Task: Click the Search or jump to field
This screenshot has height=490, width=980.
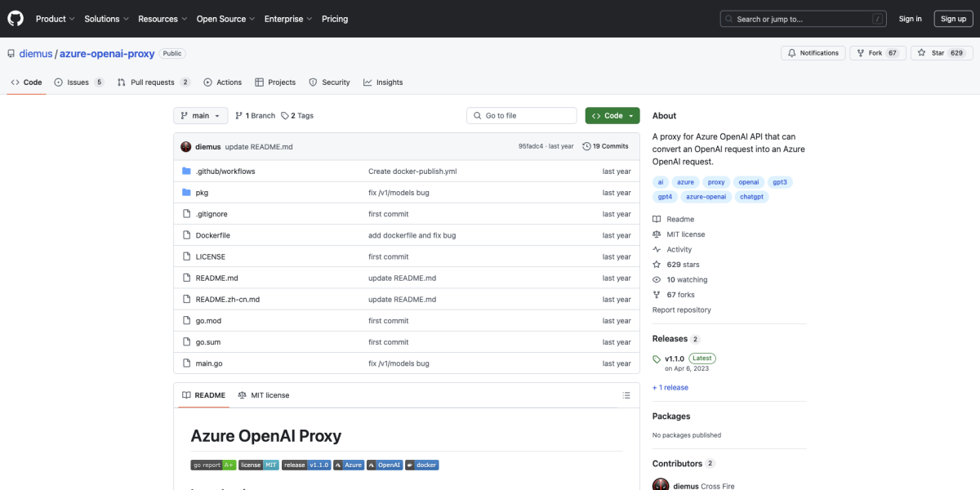Action: (803, 19)
